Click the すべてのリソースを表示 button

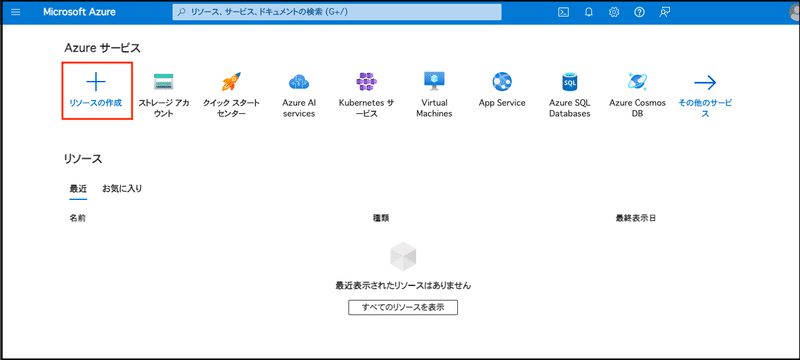coord(403,307)
